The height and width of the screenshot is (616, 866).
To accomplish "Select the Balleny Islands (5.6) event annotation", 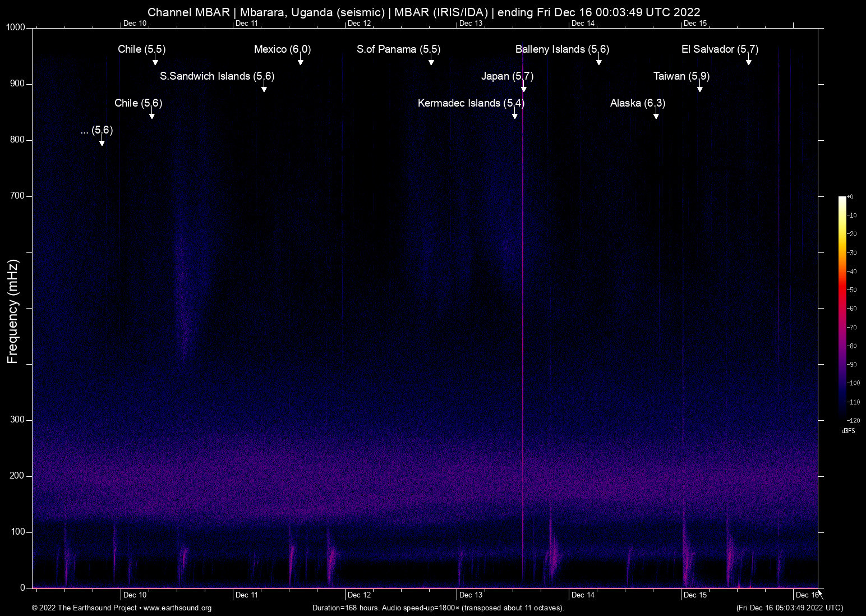I will point(561,49).
